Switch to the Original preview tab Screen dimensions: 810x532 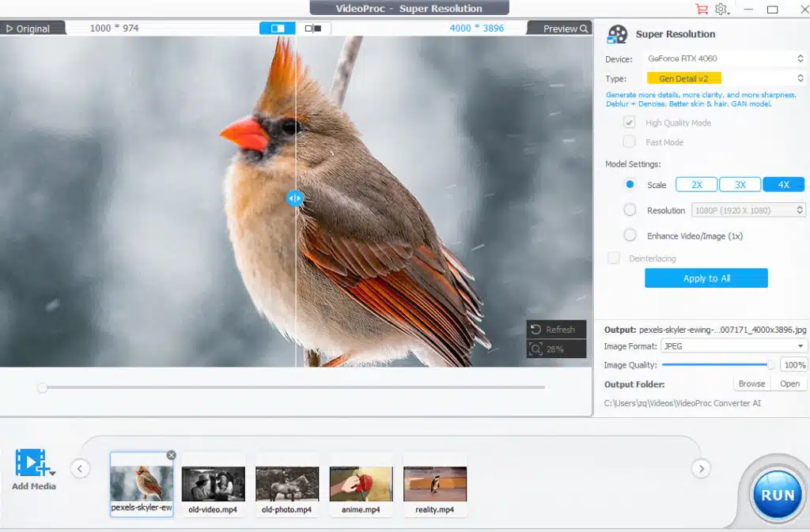(32, 27)
